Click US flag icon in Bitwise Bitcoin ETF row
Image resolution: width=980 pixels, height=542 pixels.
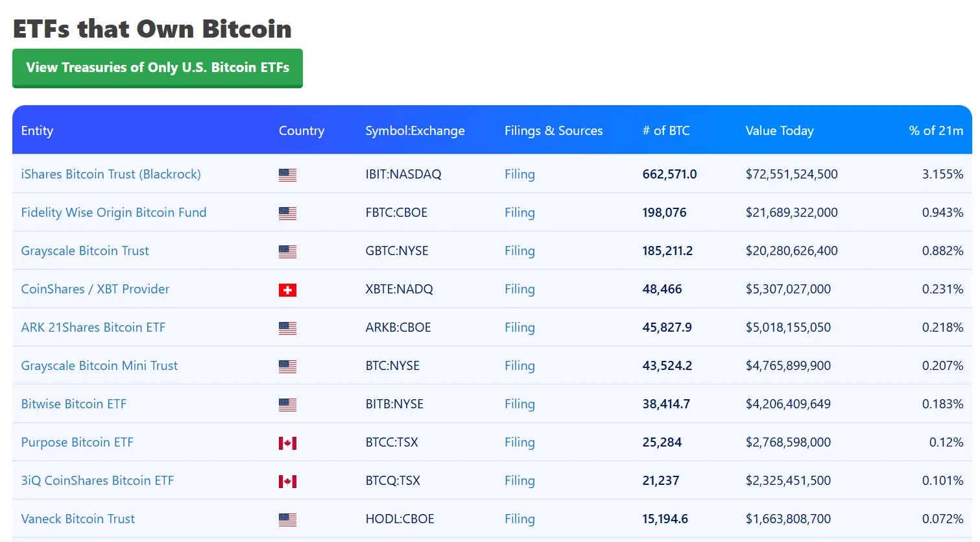(287, 404)
